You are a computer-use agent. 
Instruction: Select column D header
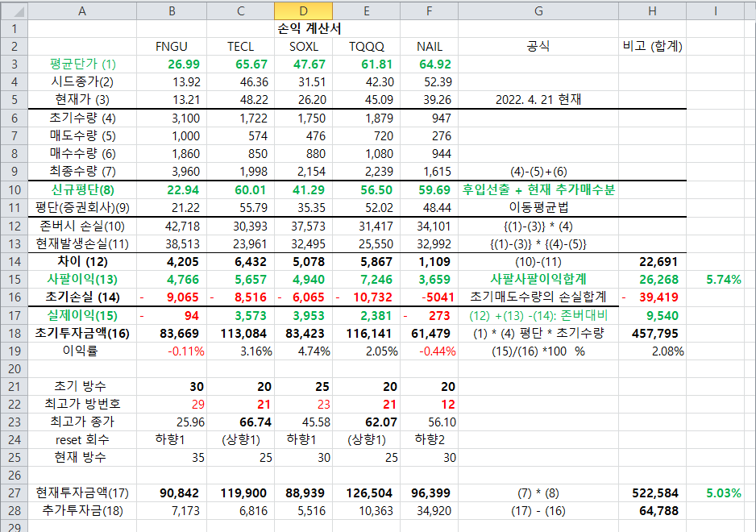coord(303,11)
